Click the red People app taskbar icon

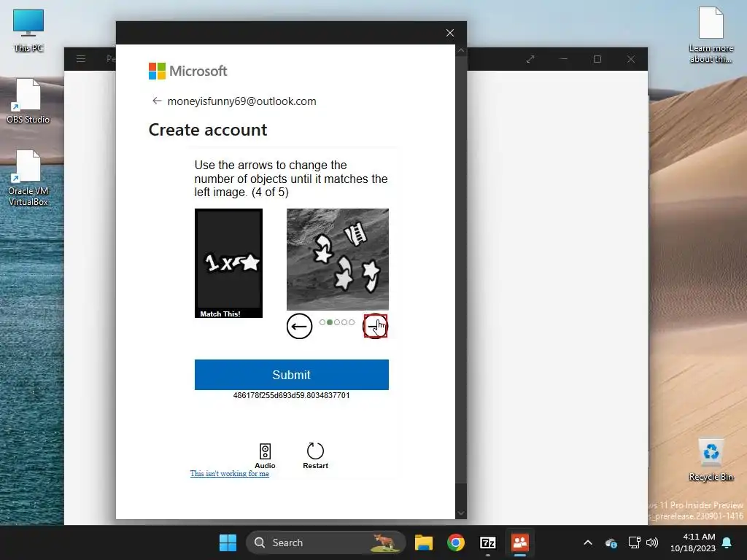pos(520,542)
